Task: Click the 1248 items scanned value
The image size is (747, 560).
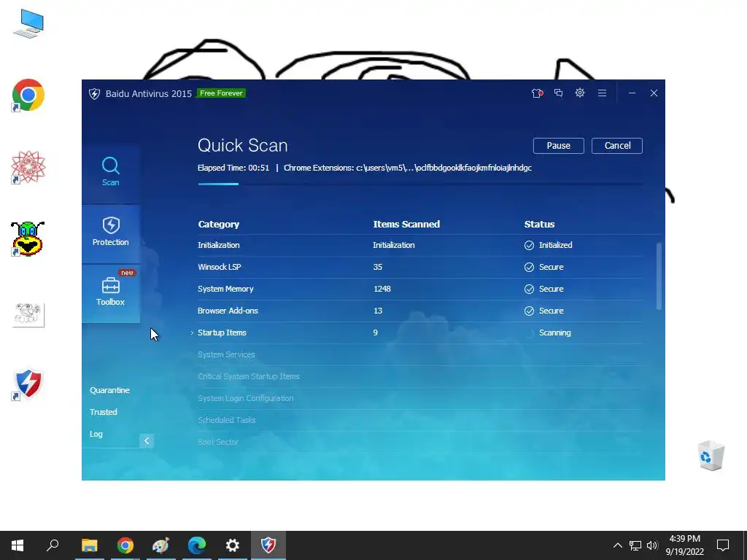Action: click(382, 289)
